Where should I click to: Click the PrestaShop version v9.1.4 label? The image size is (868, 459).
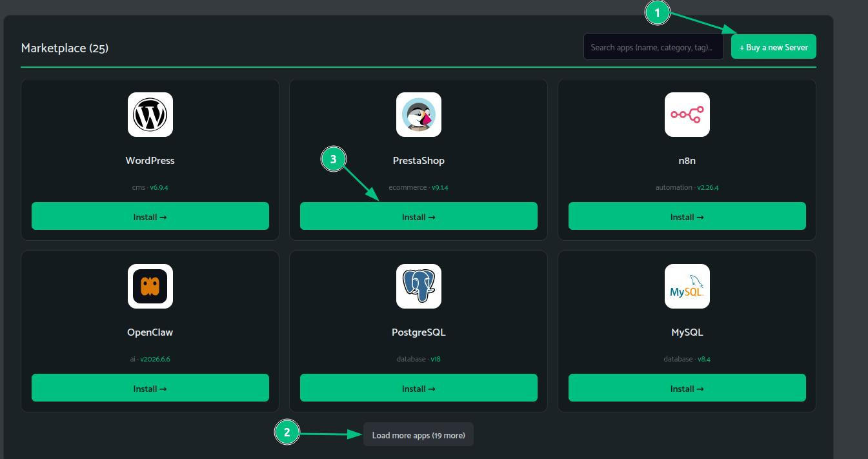(x=440, y=187)
